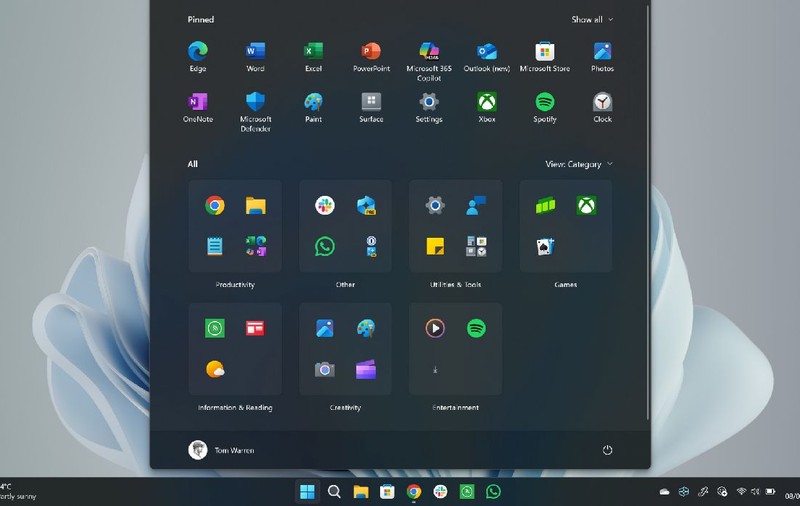Open WhatsApp from the taskbar
The width and height of the screenshot is (800, 506).
click(493, 492)
